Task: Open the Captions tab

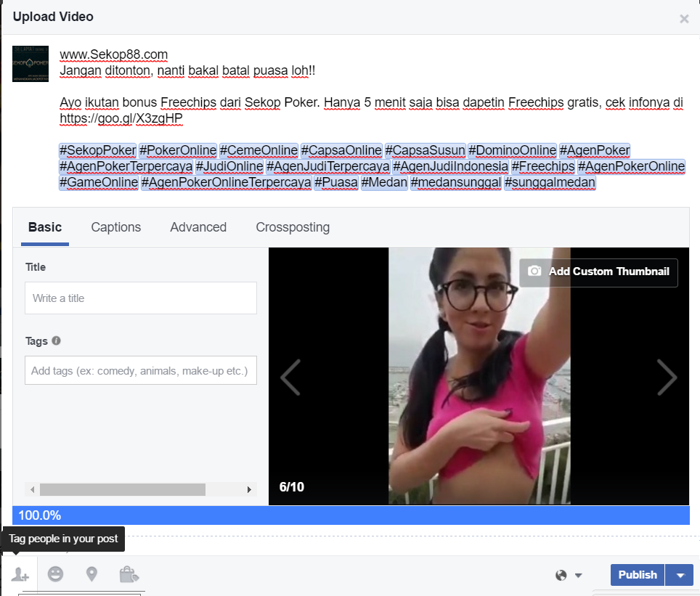Action: pyautogui.click(x=116, y=227)
